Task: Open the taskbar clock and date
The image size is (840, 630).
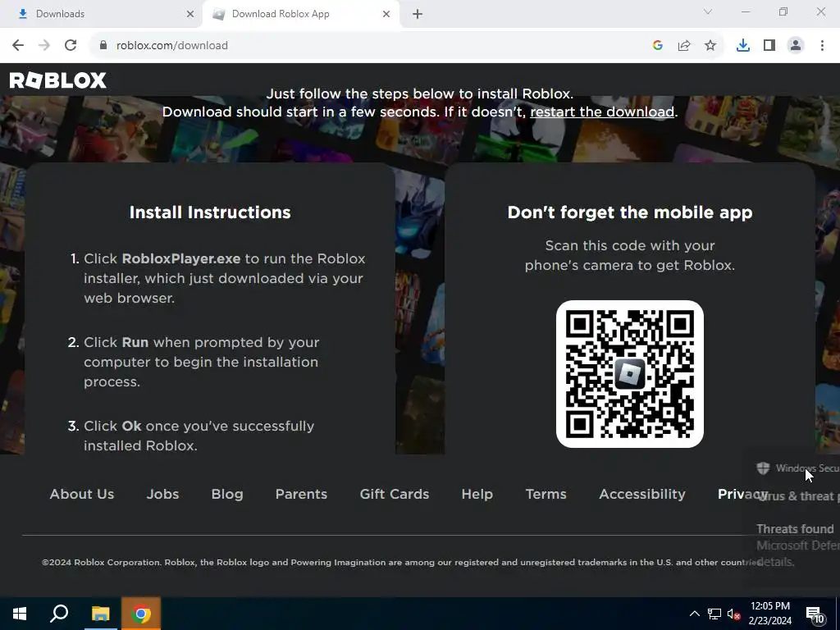Action: 769,614
